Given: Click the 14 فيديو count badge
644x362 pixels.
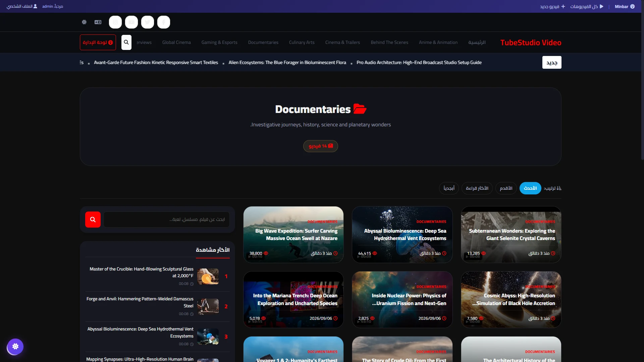Looking at the screenshot, I should click(x=321, y=146).
